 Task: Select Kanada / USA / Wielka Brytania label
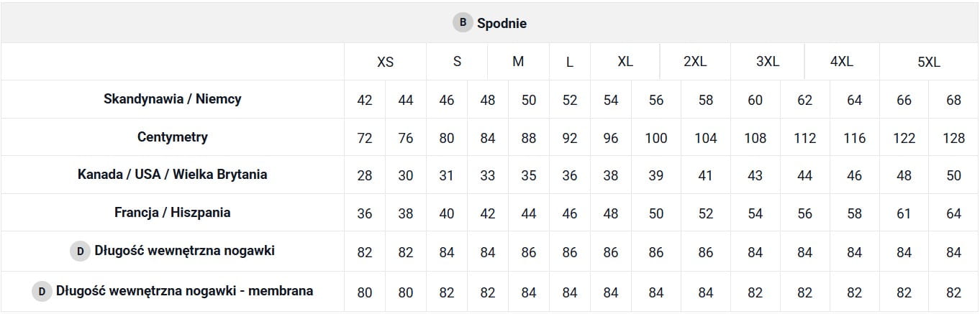173,175
